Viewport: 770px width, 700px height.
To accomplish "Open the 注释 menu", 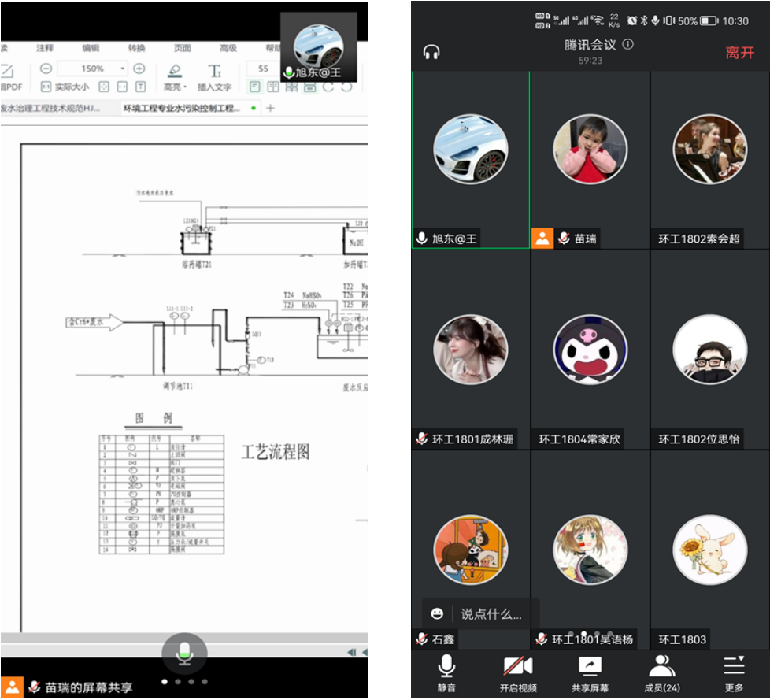I will click(45, 48).
